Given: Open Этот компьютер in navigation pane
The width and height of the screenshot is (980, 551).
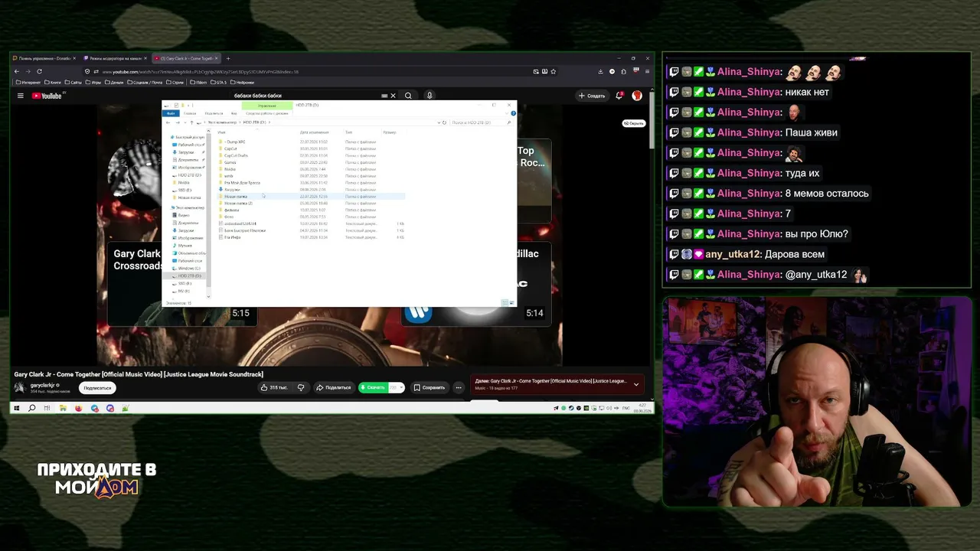Looking at the screenshot, I should 189,207.
